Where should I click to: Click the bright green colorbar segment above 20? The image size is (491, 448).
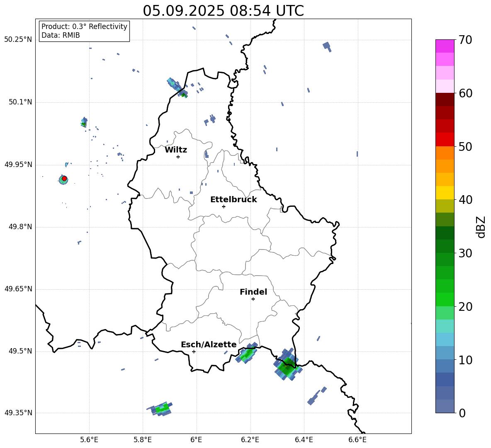click(x=445, y=299)
